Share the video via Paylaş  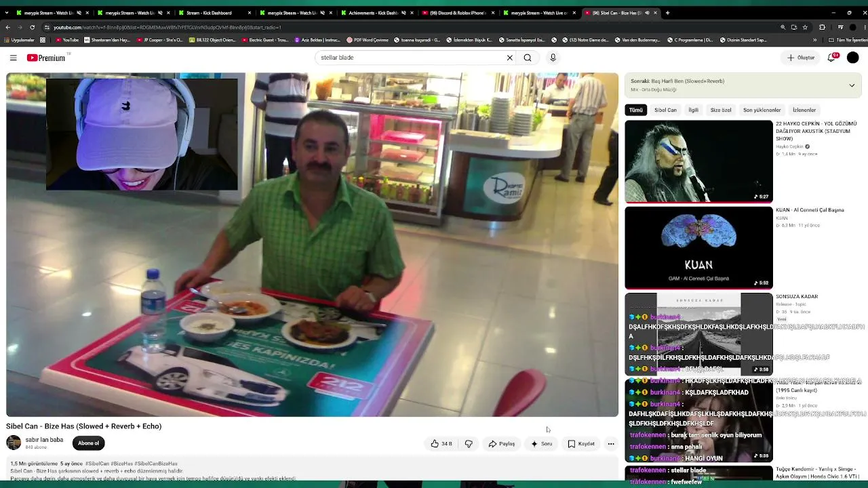(x=502, y=444)
